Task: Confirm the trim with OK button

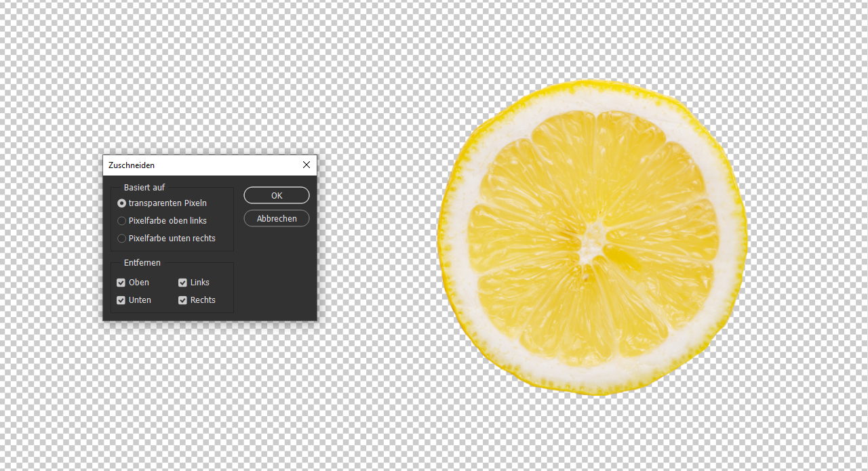Action: point(277,195)
